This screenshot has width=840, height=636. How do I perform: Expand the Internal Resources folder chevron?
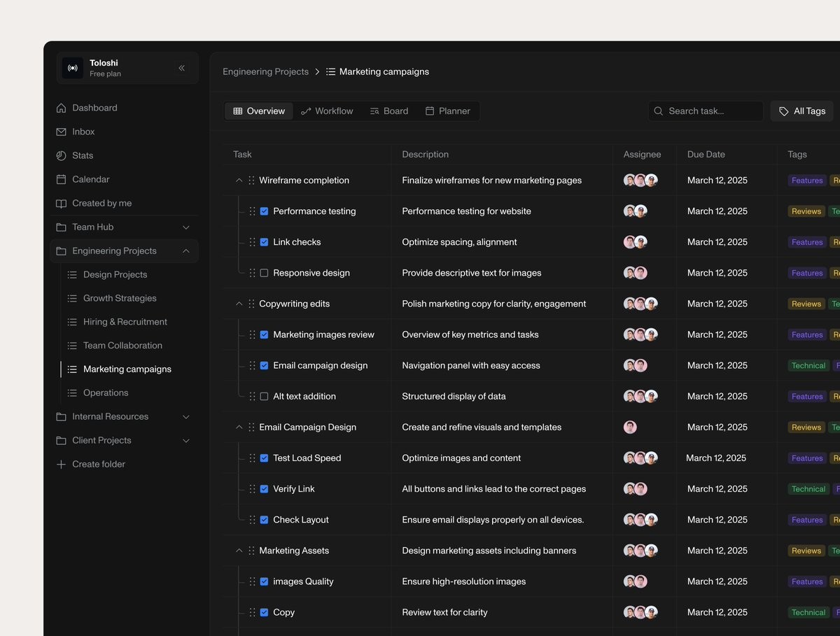[x=185, y=416]
